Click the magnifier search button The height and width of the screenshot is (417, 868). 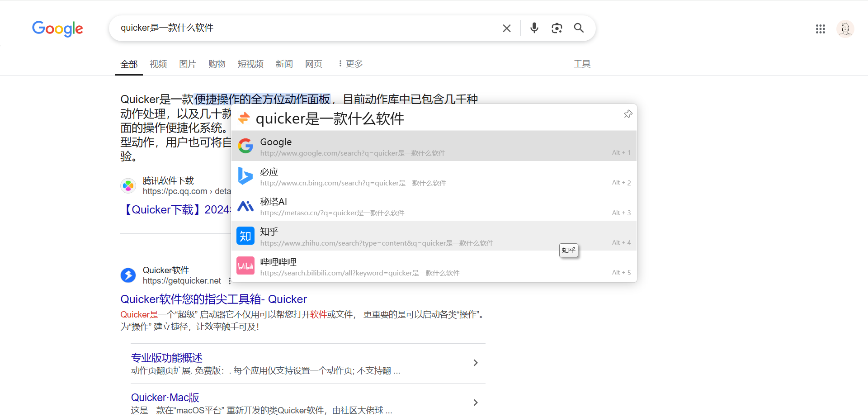pyautogui.click(x=579, y=28)
